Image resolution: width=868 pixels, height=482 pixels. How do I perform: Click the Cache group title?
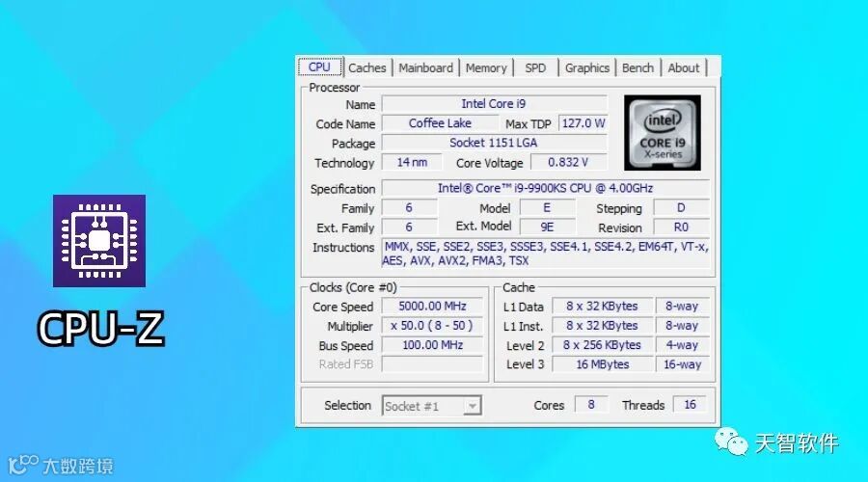click(x=519, y=288)
